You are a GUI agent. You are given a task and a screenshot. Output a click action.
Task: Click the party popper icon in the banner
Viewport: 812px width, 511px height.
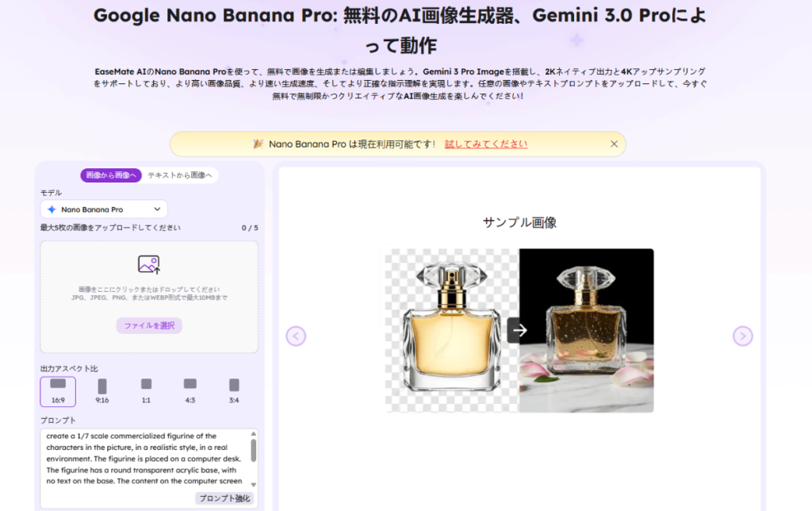pyautogui.click(x=258, y=144)
